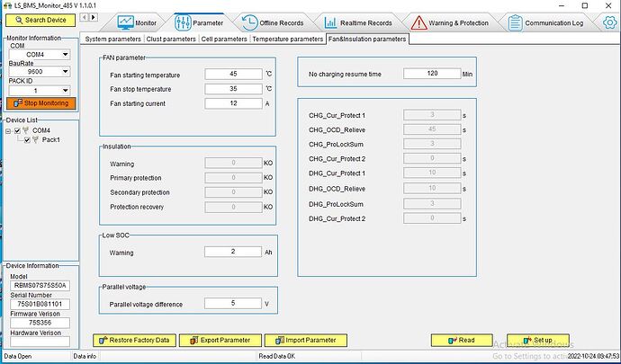Open the BauRate dropdown

66,72
